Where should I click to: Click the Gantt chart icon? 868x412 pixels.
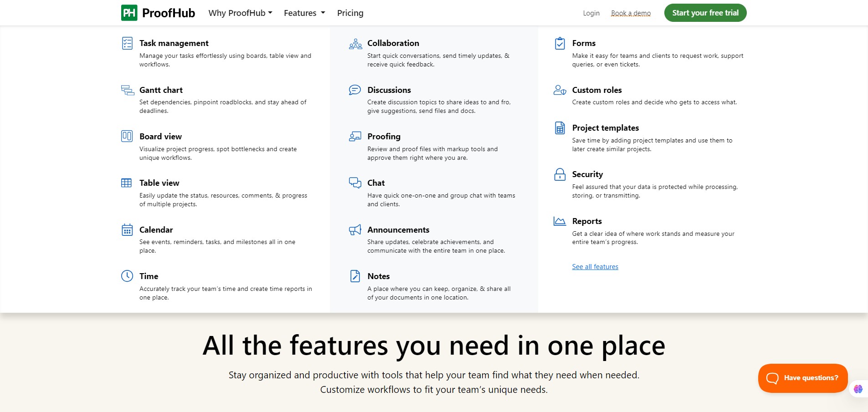click(x=128, y=90)
